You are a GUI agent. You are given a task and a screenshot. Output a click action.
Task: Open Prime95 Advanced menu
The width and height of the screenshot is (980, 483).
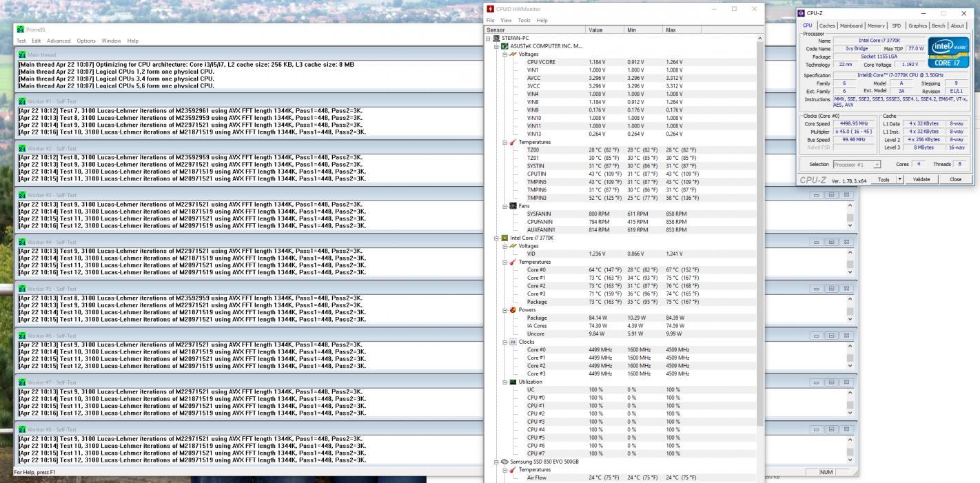point(59,41)
